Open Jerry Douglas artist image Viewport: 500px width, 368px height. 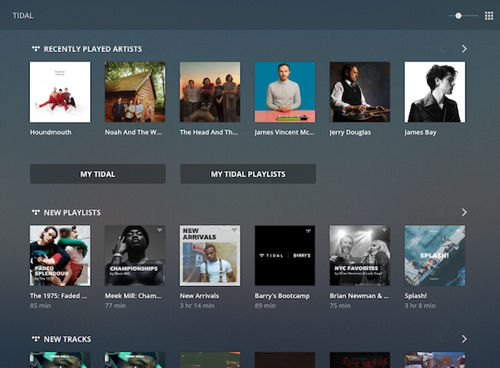pyautogui.click(x=360, y=92)
